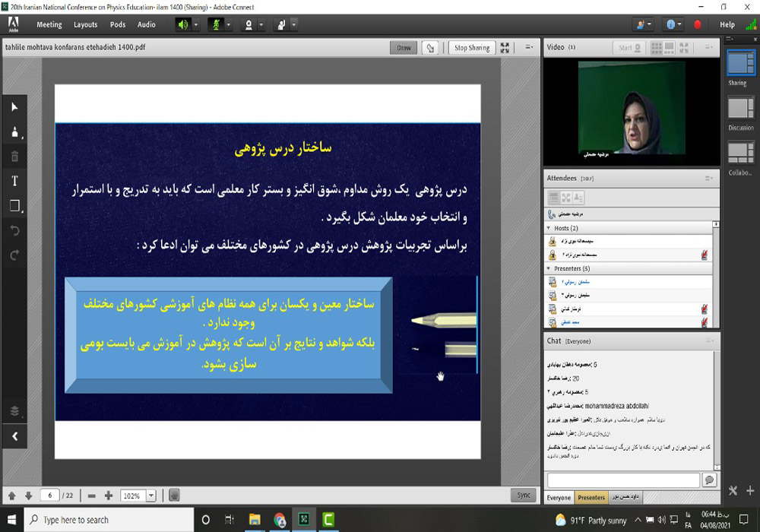This screenshot has height=532, width=760.
Task: Zoom in with the plus icon
Action: pos(109,496)
